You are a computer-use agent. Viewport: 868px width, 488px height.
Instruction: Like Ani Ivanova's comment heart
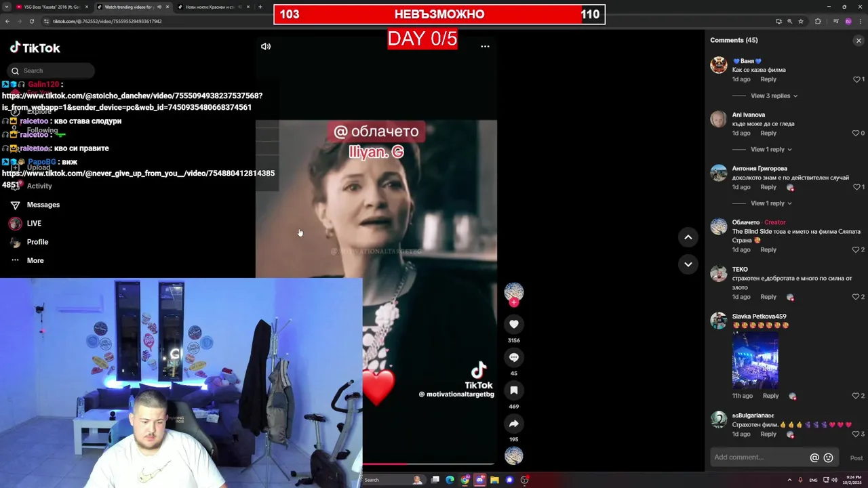tap(856, 134)
